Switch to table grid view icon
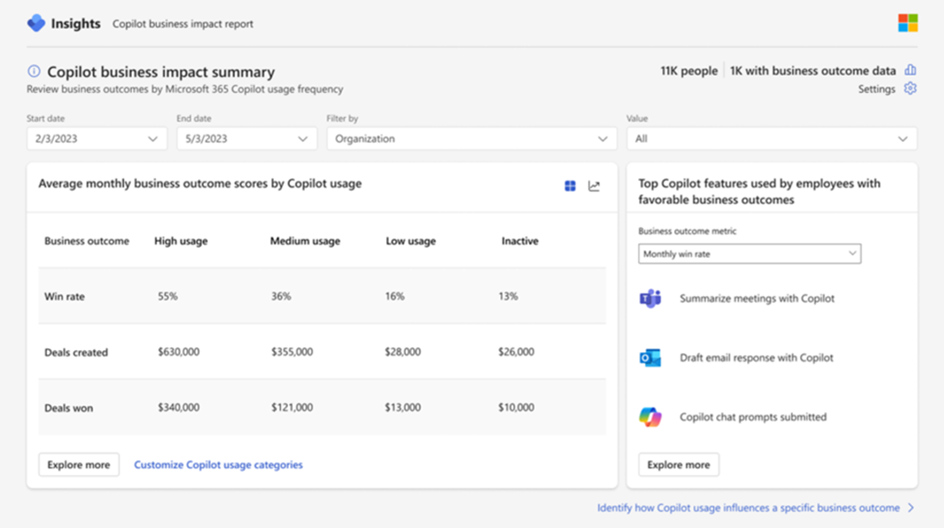Viewport: 944px width, 528px height. [x=570, y=186]
